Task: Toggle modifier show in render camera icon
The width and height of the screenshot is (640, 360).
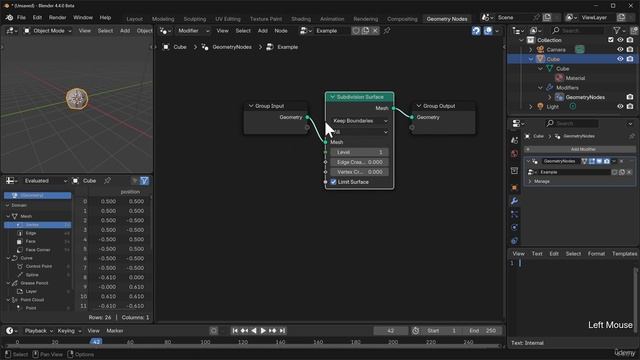Action: tap(607, 161)
